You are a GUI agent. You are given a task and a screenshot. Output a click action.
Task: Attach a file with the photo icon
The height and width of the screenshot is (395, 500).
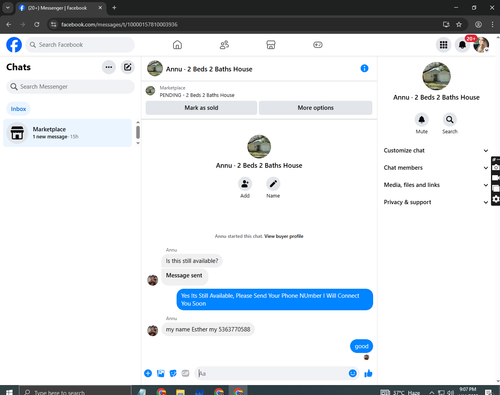[x=161, y=373]
